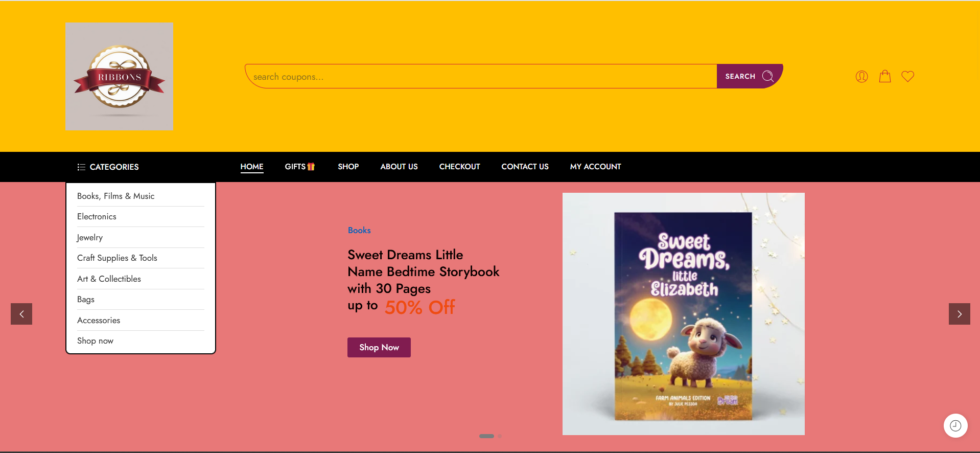The width and height of the screenshot is (980, 453).
Task: Click the Ribbons store logo
Action: [x=120, y=77]
